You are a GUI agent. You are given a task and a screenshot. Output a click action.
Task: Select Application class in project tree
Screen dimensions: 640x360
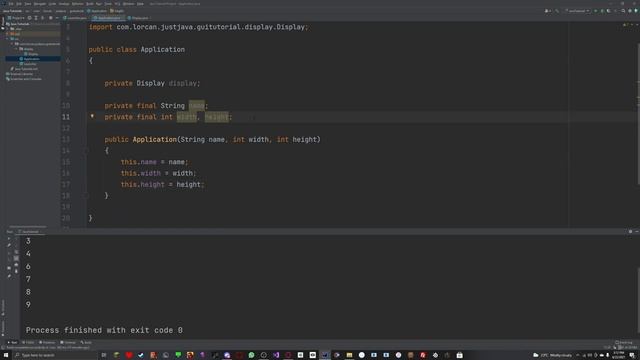point(29,59)
